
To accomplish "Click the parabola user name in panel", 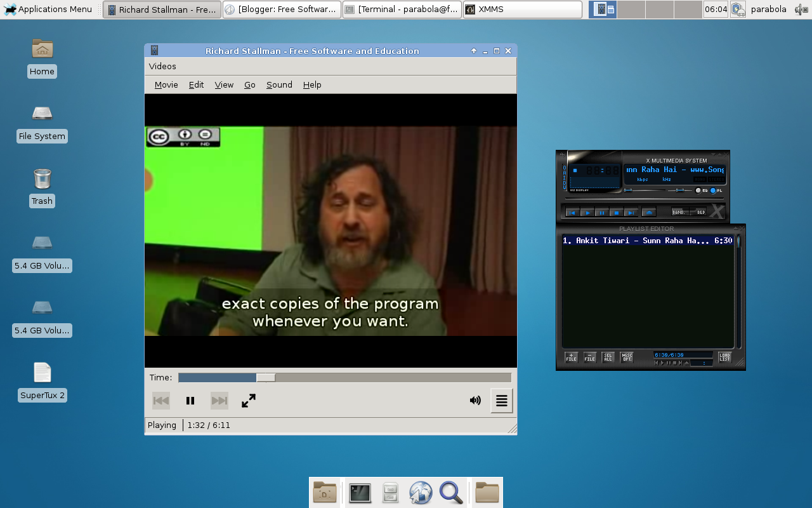I will pyautogui.click(x=768, y=10).
